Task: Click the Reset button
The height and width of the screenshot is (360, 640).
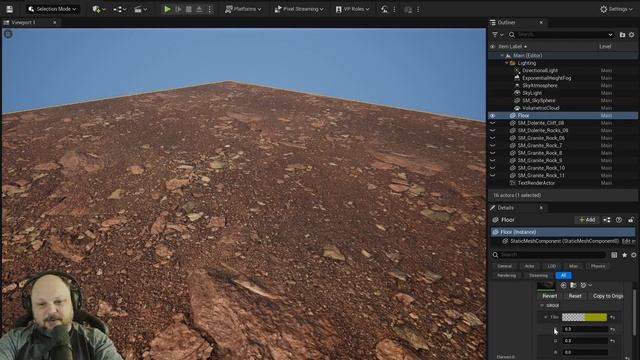Action: [575, 296]
